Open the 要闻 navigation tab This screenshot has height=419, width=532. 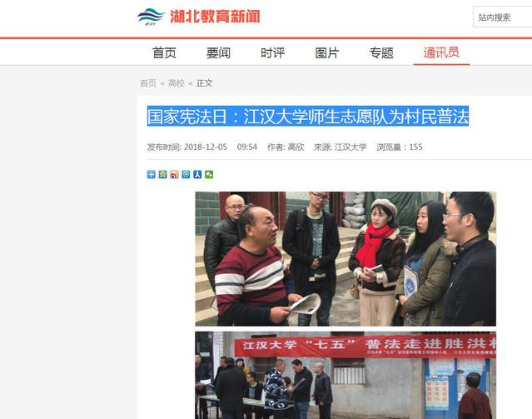[218, 53]
